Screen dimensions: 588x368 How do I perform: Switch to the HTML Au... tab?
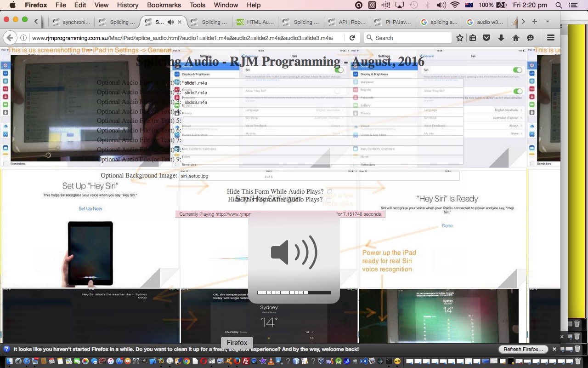pos(255,22)
